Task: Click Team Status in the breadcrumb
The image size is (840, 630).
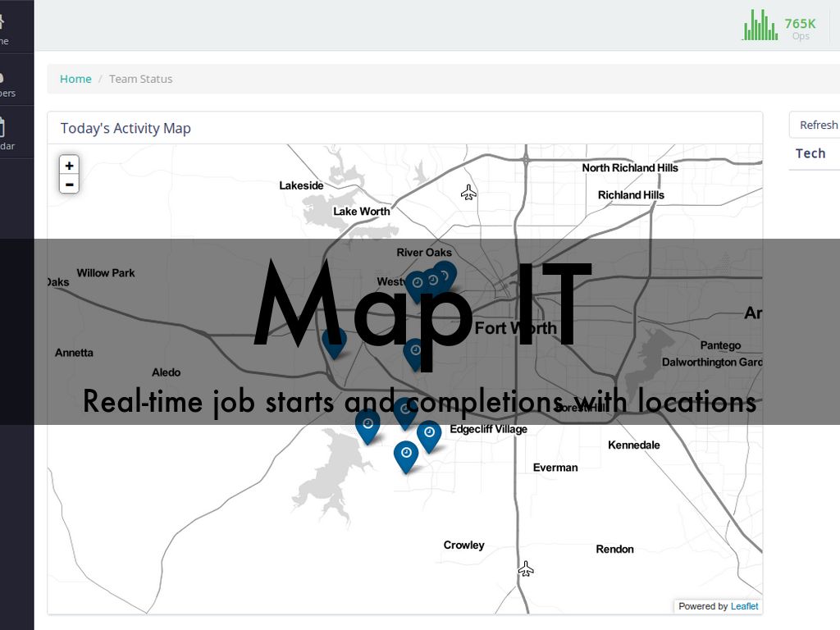Action: pos(140,79)
